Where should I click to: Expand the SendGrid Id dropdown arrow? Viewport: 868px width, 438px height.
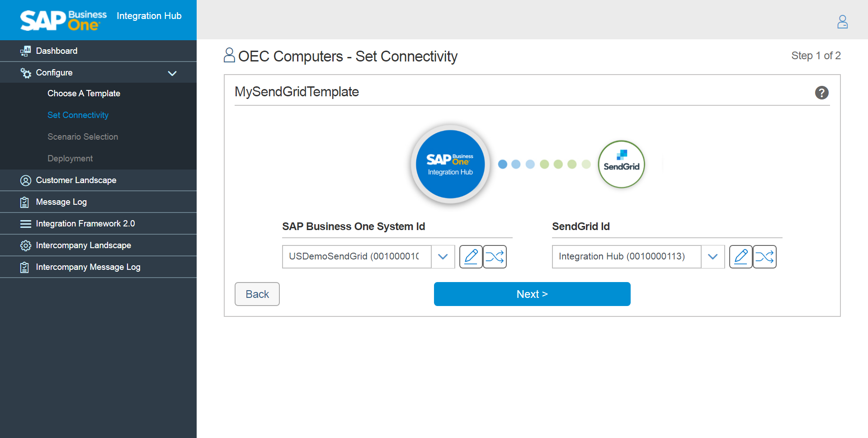(x=712, y=257)
